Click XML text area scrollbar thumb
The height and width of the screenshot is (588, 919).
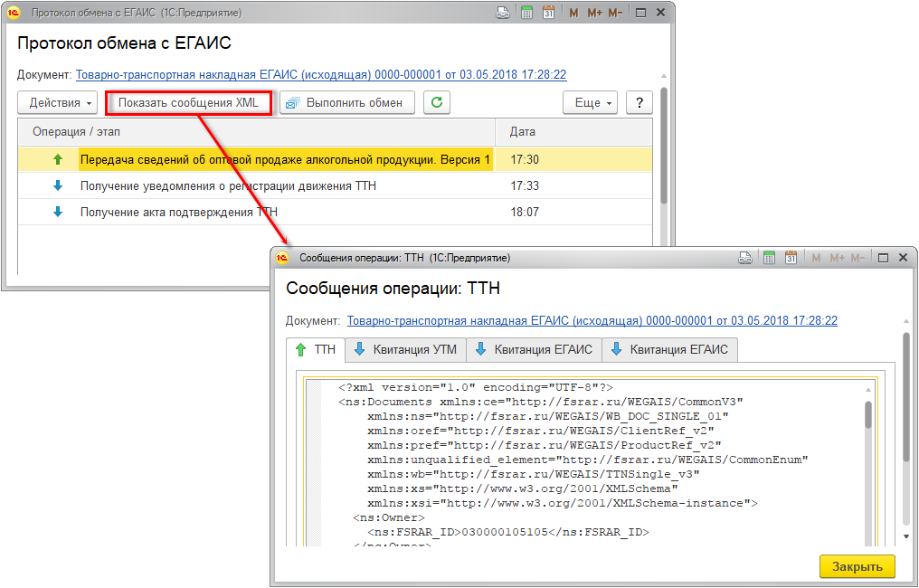coord(868,415)
